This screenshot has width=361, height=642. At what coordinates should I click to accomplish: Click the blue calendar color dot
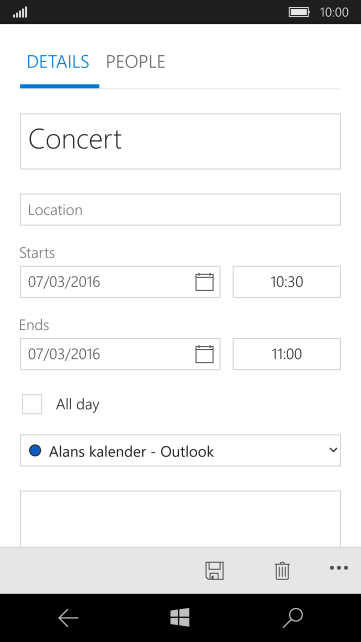35,451
